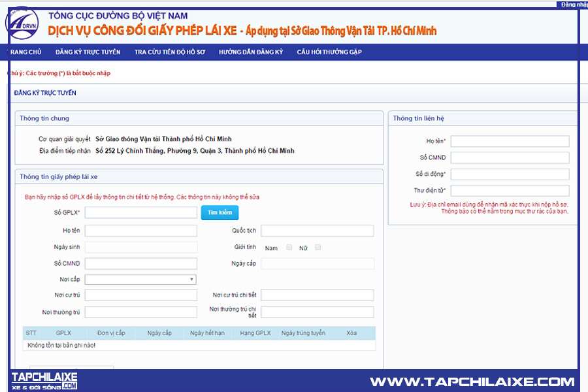The height and width of the screenshot is (392, 588).
Task: Click the Nơi cư trú chi tiết field
Action: (318, 295)
